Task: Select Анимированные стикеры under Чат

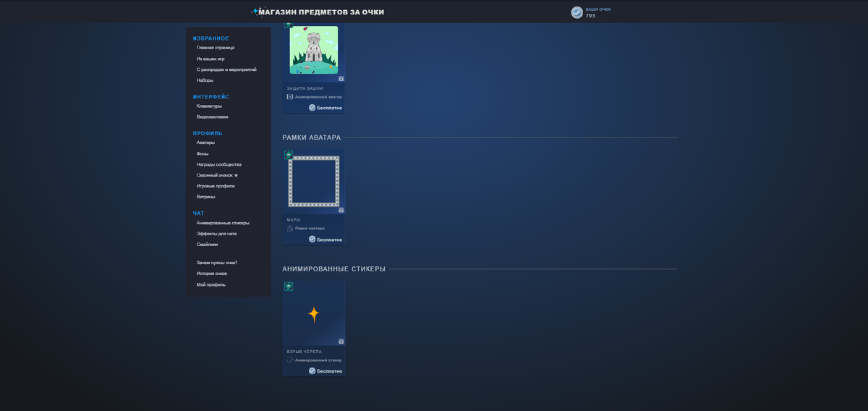Action: (223, 223)
